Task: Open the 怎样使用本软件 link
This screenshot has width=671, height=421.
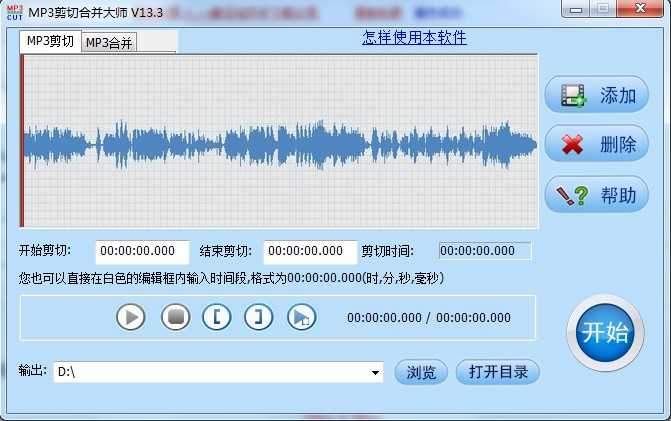Action: tap(414, 38)
